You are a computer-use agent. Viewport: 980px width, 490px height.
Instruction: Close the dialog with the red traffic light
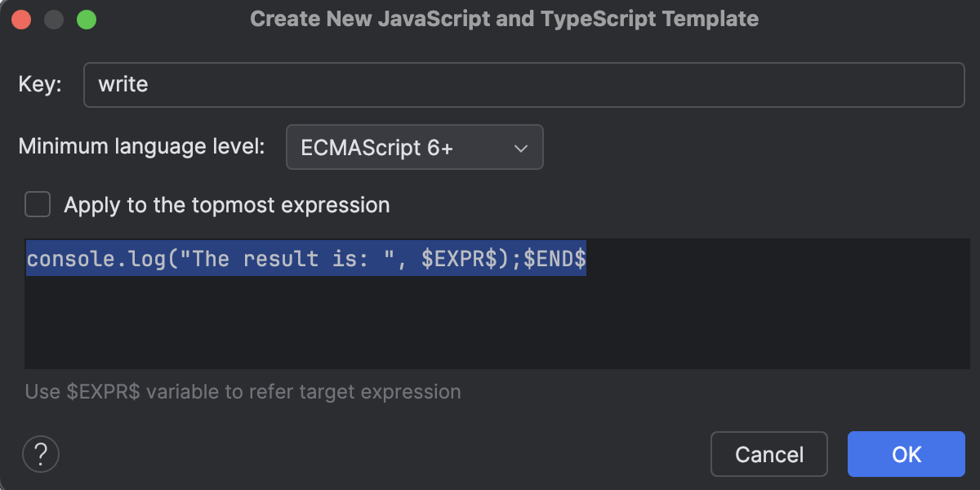[21, 18]
